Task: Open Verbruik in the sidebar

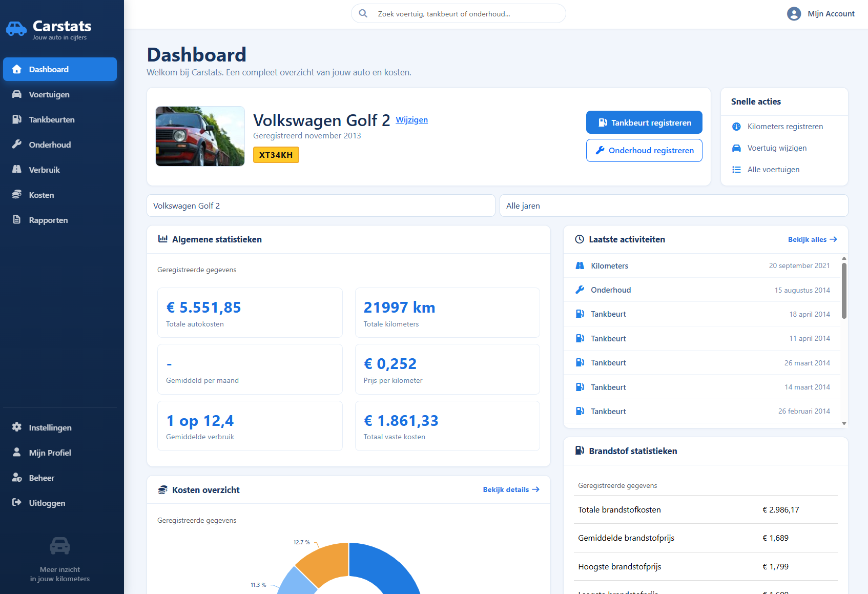Action: coord(60,170)
